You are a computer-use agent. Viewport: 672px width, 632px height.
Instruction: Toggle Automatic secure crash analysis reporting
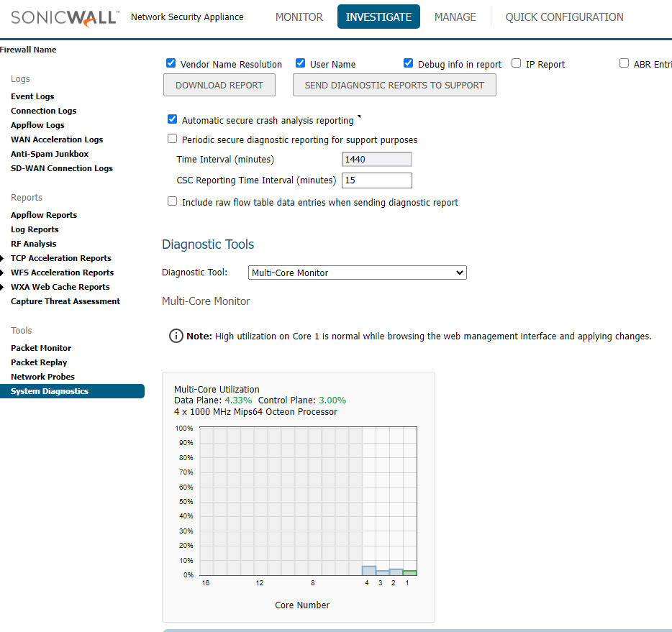click(172, 119)
